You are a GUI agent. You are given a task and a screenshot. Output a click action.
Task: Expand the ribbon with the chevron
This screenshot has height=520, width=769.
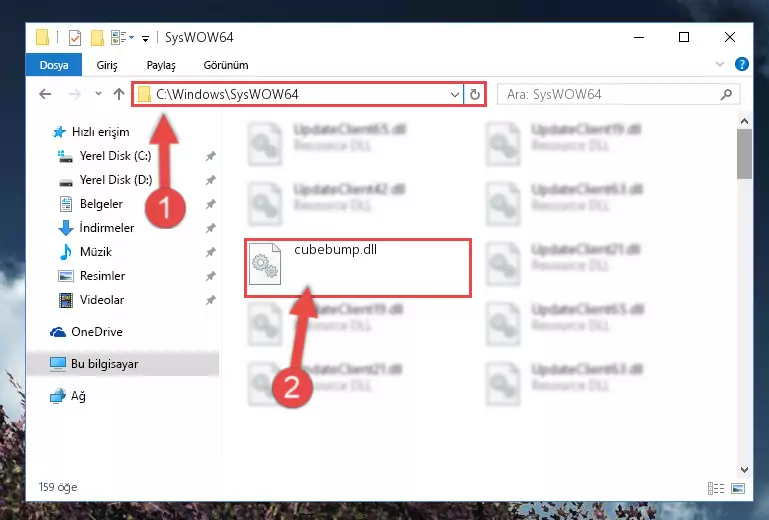[720, 64]
